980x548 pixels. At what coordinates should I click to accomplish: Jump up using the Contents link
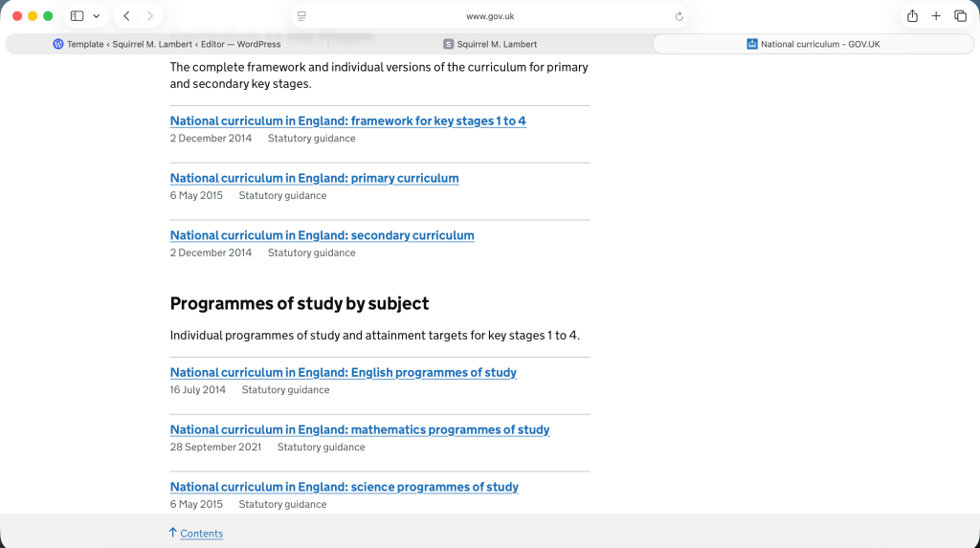click(201, 534)
